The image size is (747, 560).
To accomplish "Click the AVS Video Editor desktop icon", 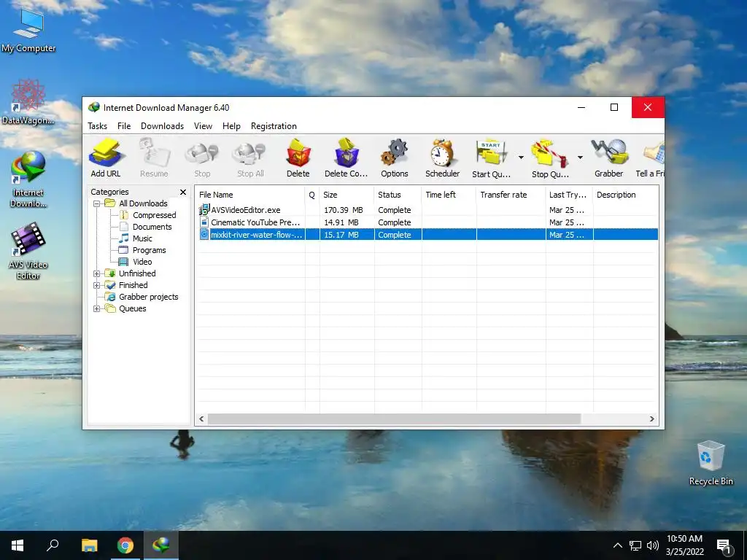I will pos(28,252).
